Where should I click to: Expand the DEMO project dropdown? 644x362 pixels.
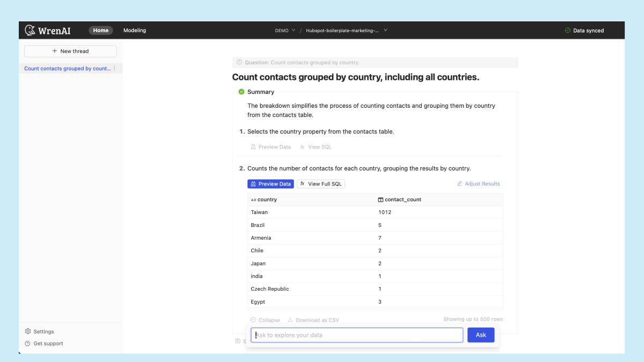[285, 31]
